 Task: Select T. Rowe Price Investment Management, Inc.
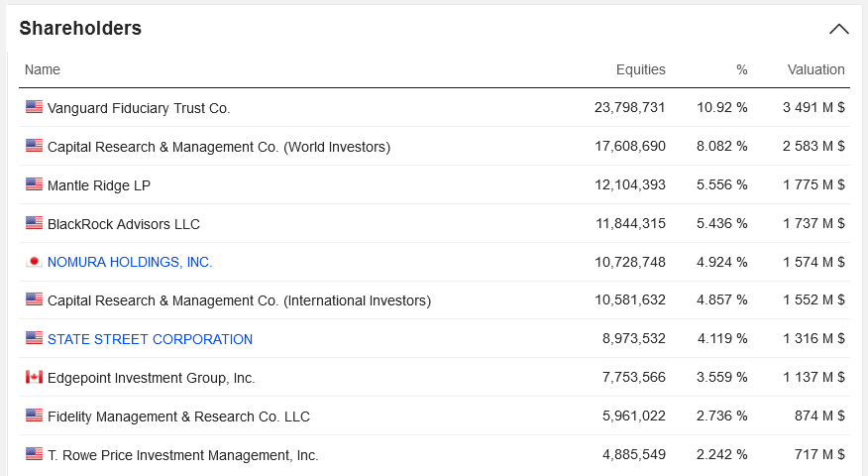click(182, 455)
